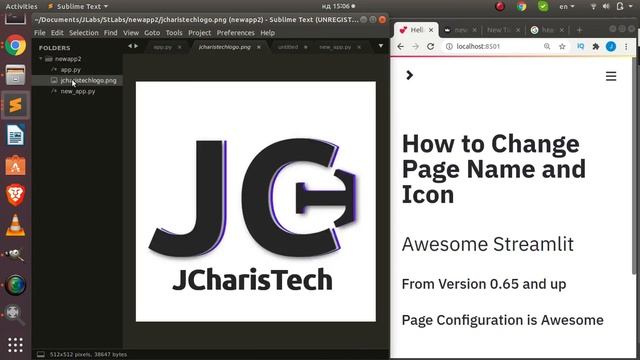Click the red record tray icon
This screenshot has height=360, width=640.
click(500, 6)
